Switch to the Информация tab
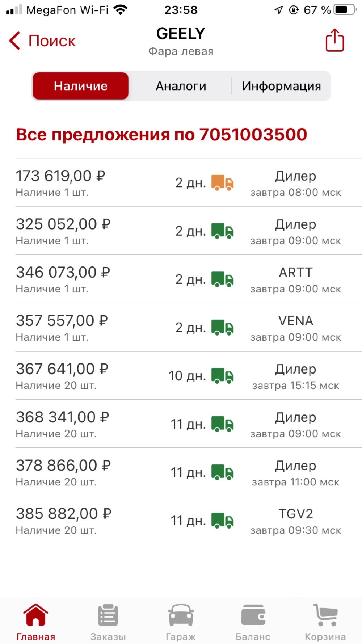Screen dimensions: 362x644 281,86
